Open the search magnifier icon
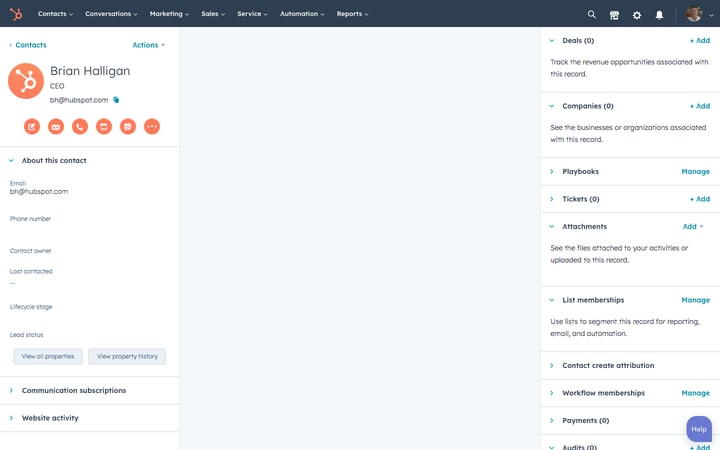This screenshot has height=450, width=720. pyautogui.click(x=591, y=15)
